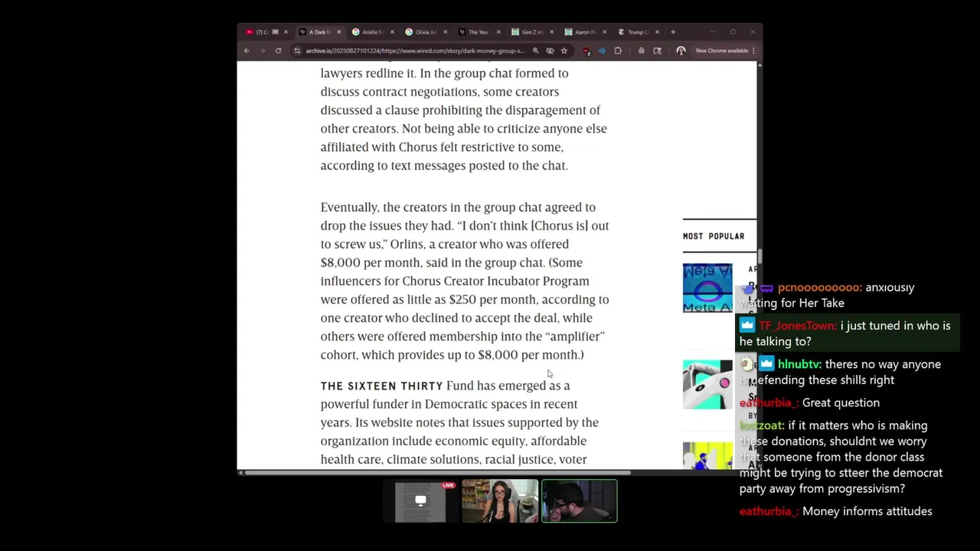The image size is (980, 551).
Task: Click chat message 'Money informs attitudes'
Action: tap(867, 511)
